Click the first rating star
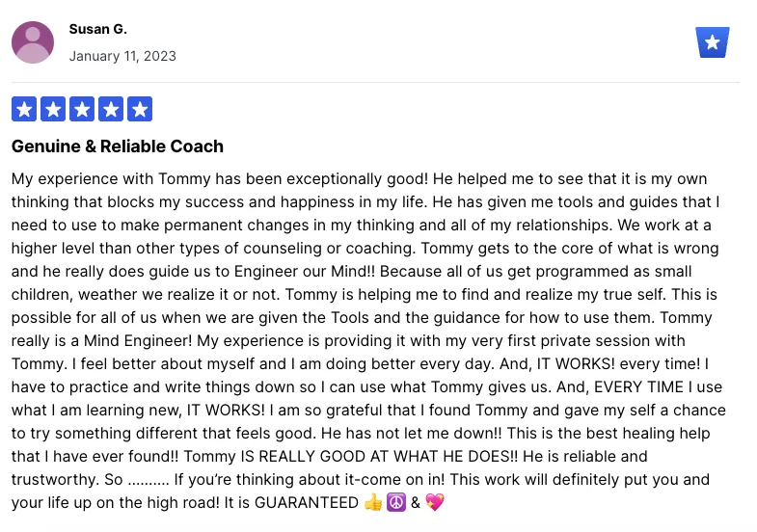Viewport: 757px width, 532px height. 24,109
